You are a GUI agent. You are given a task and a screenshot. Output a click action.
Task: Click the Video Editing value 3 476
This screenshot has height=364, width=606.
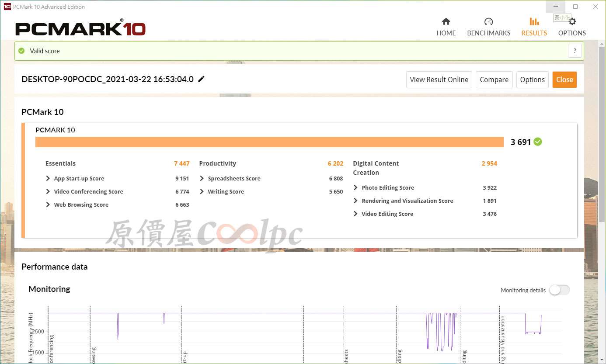pyautogui.click(x=490, y=214)
